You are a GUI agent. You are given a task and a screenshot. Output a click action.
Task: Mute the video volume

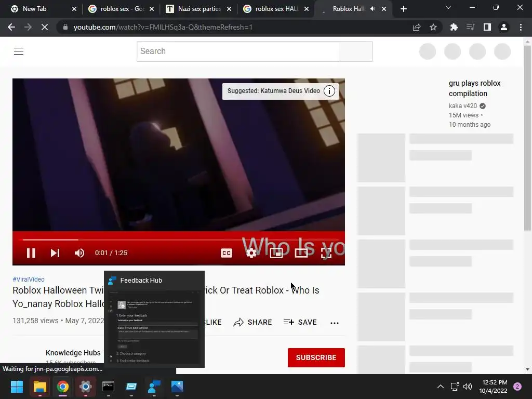click(79, 253)
